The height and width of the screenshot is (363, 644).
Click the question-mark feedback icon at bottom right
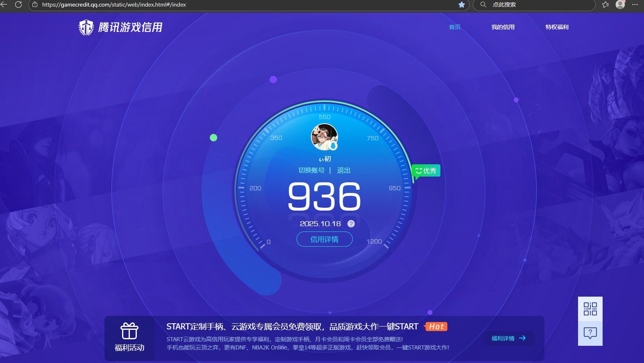pyautogui.click(x=590, y=333)
